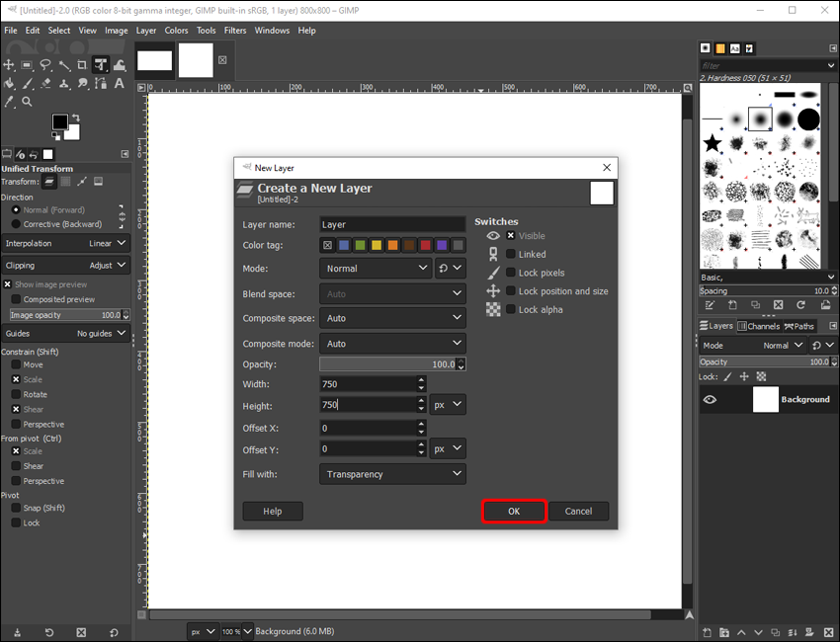This screenshot has height=642, width=840.
Task: Select the Clone stamp tool
Action: [64, 84]
